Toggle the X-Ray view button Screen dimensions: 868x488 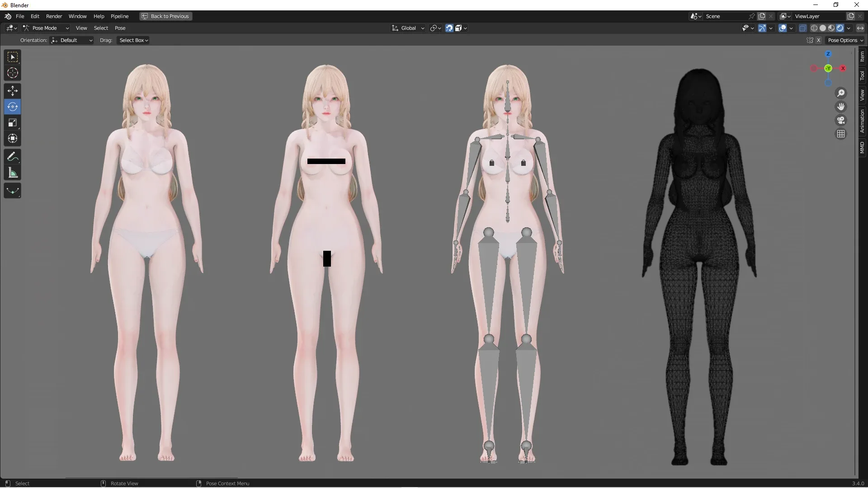click(x=803, y=28)
